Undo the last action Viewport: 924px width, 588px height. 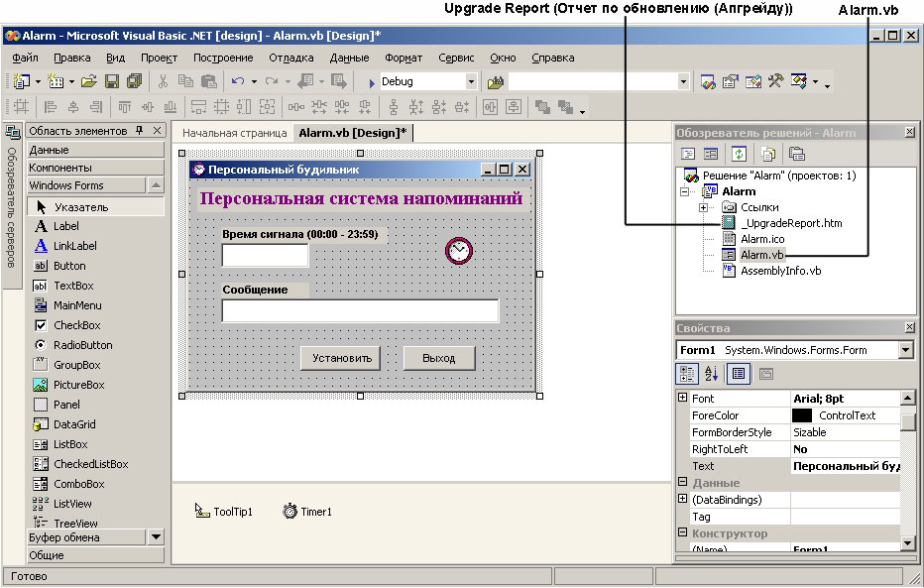[x=238, y=81]
